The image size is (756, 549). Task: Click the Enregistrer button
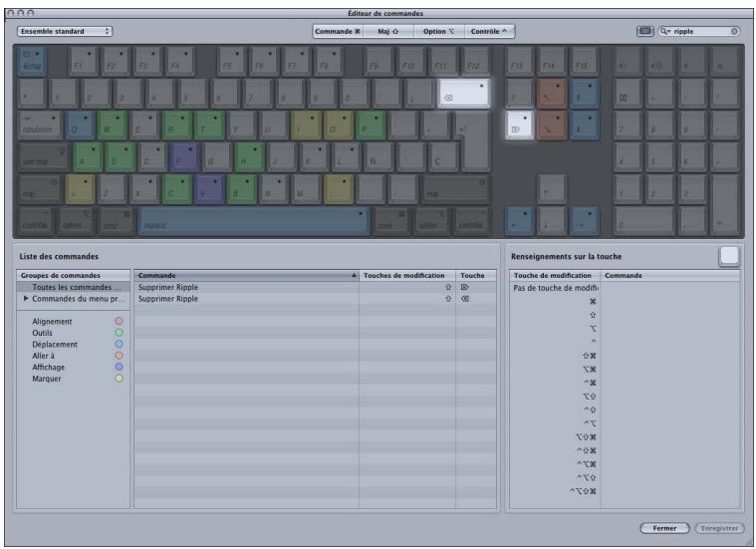[x=719, y=528]
